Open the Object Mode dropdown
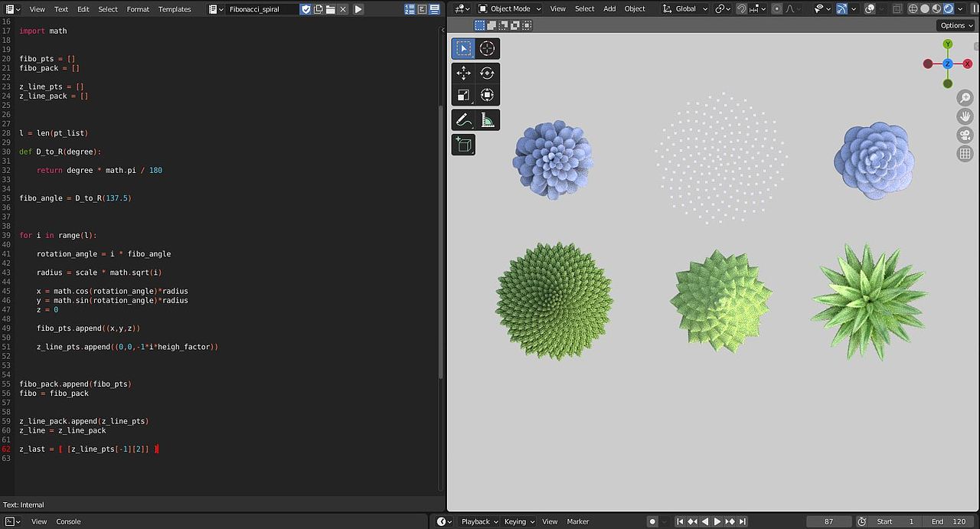 click(x=509, y=8)
